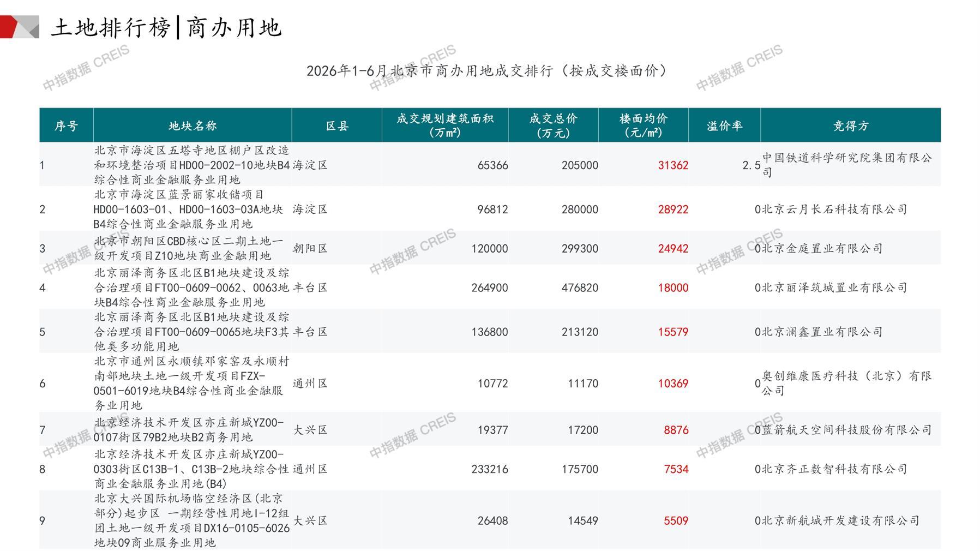Click total price value 280000

point(580,209)
